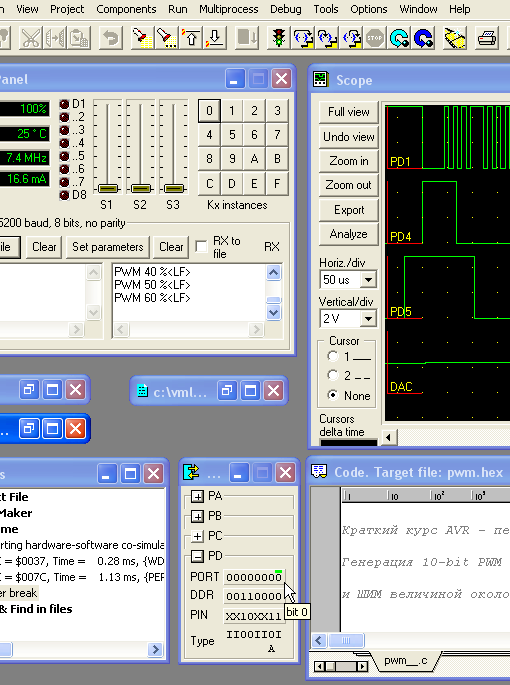Open the Vertical/div 2 V dropdown

pos(368,318)
